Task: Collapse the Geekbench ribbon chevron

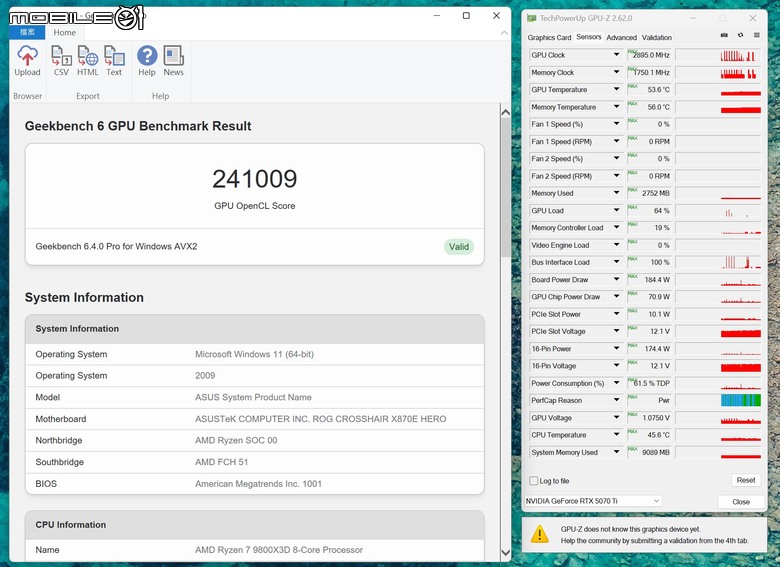Action: [x=504, y=33]
